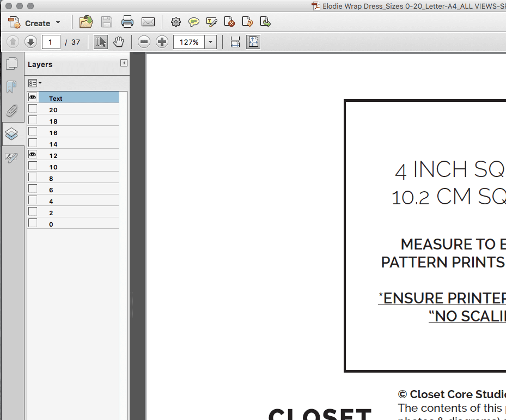Show layer 18

click(33, 120)
